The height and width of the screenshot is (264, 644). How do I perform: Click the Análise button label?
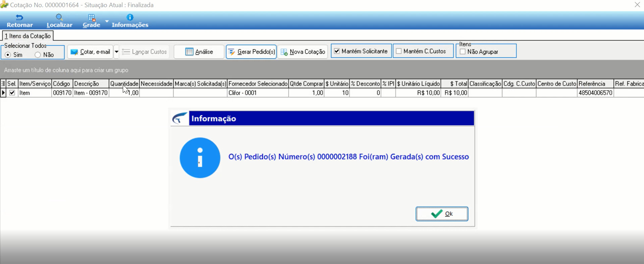(x=204, y=52)
